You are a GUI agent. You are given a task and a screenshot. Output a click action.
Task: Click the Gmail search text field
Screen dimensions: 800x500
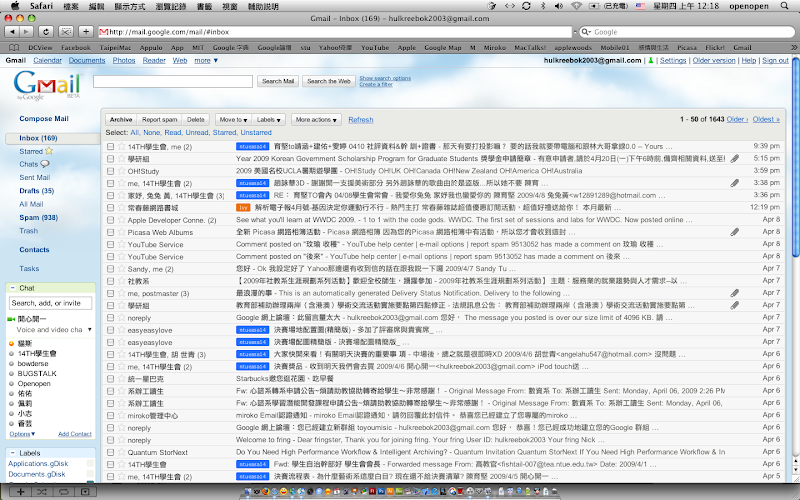coord(172,81)
